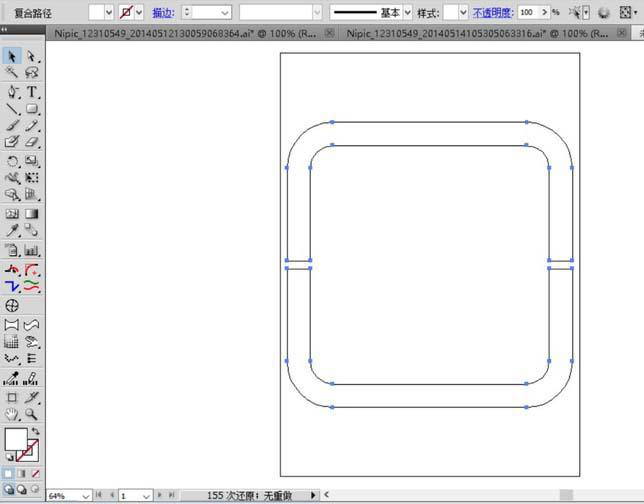
Task: Set paint mode to None
Action: [x=35, y=474]
